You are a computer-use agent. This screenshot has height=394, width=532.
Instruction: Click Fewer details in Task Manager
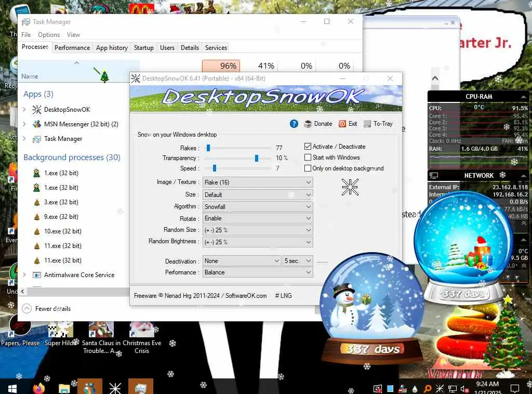point(46,309)
